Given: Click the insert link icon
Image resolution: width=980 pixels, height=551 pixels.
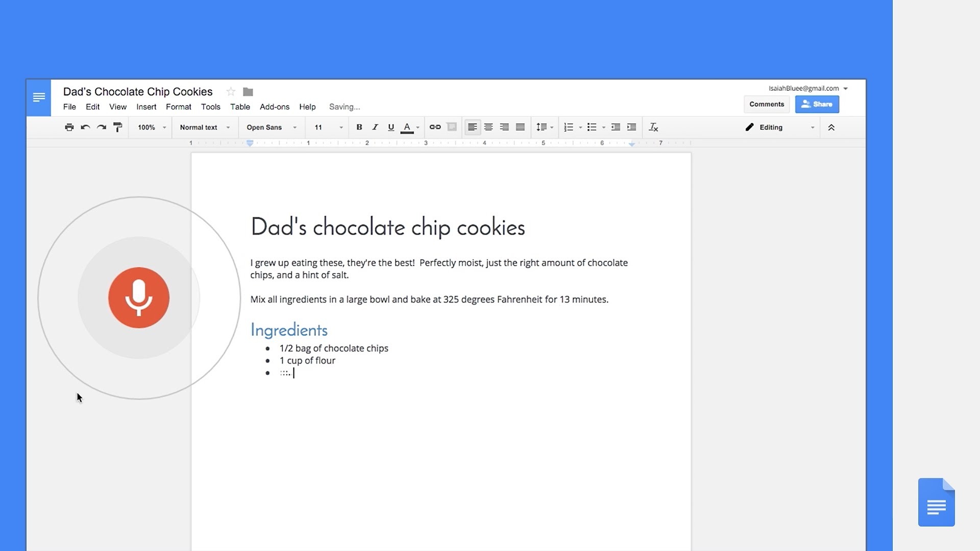Looking at the screenshot, I should 435,128.
